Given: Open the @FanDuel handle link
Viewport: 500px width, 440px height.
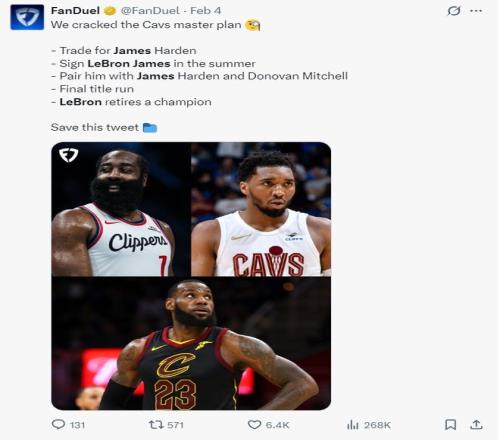Looking at the screenshot, I should click(x=150, y=11).
